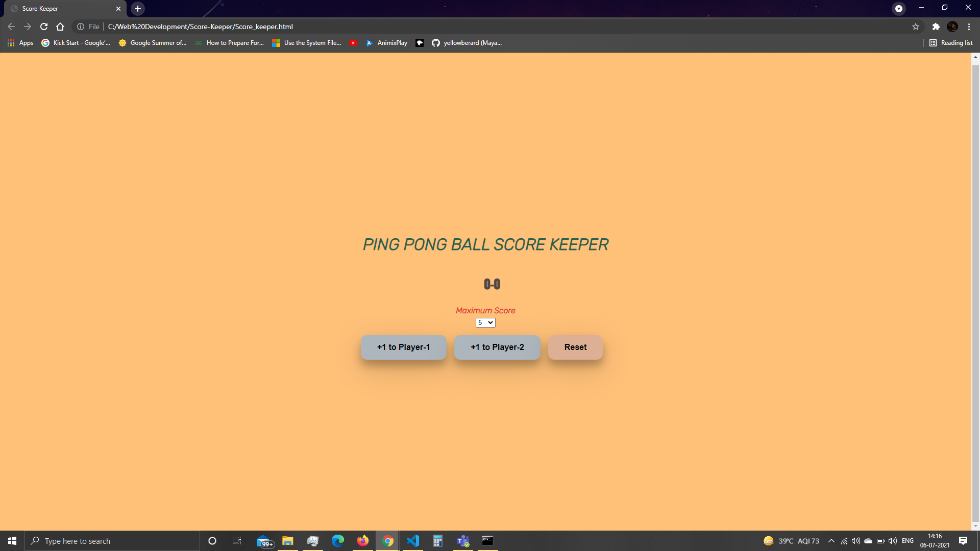Open Task View on taskbar
Image resolution: width=980 pixels, height=551 pixels.
pos(237,541)
